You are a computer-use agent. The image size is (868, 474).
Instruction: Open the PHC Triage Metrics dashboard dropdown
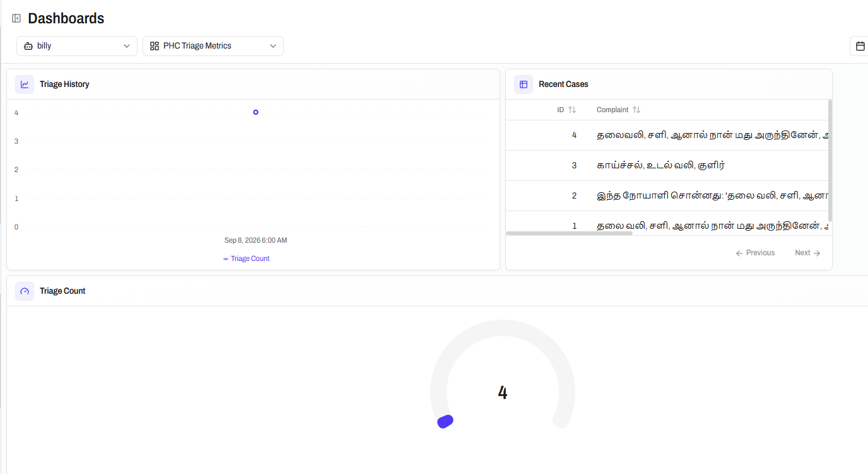coord(213,46)
